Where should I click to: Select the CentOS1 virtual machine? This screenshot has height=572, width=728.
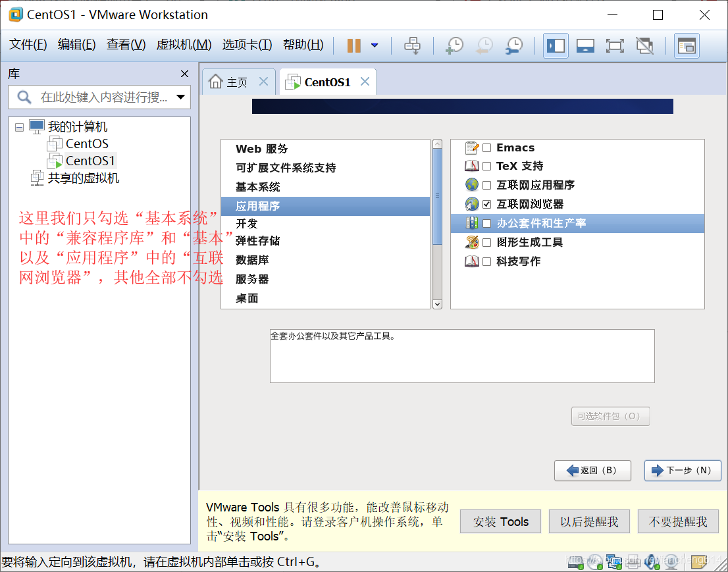(x=90, y=161)
